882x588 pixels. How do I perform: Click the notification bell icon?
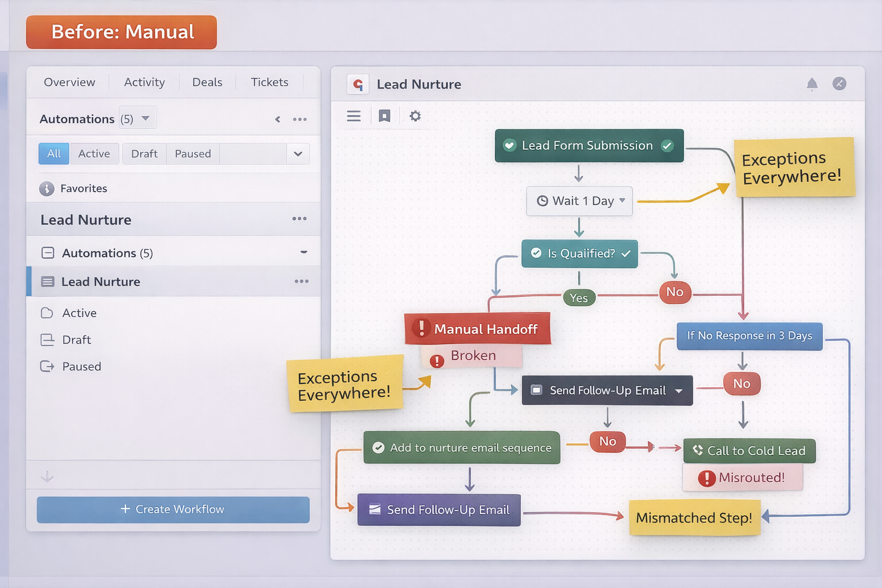(x=812, y=84)
